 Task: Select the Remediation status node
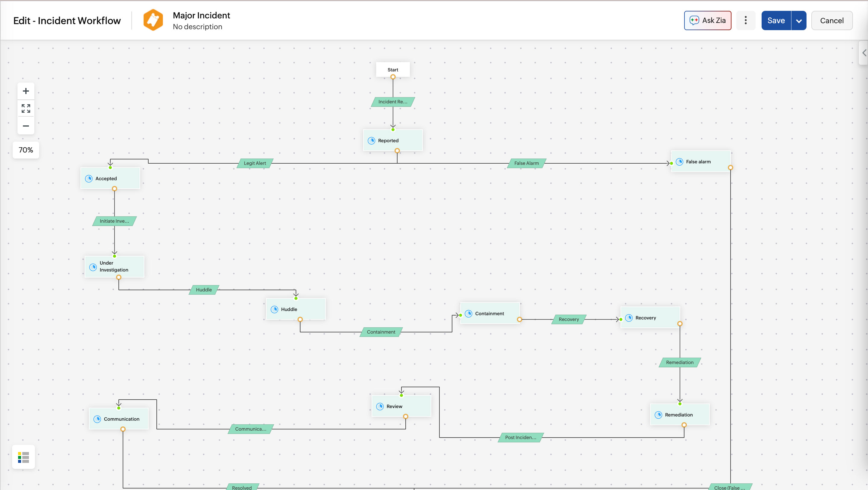point(680,415)
